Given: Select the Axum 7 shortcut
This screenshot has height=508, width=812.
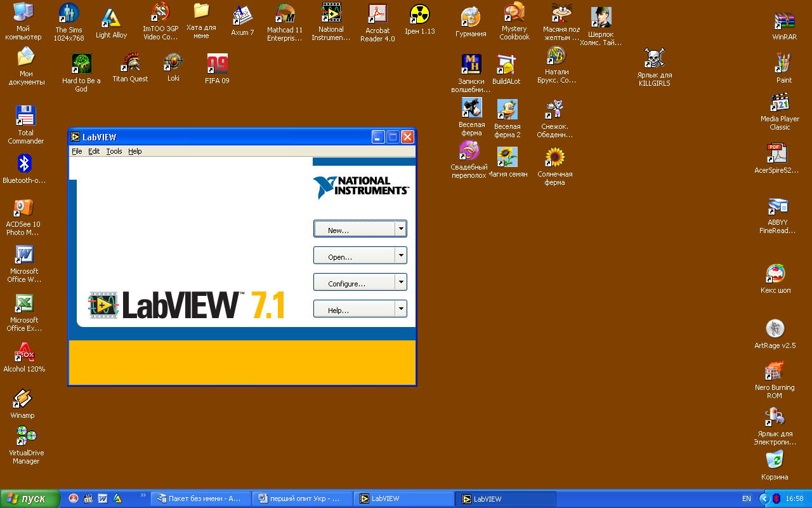Looking at the screenshot, I should 242,20.
